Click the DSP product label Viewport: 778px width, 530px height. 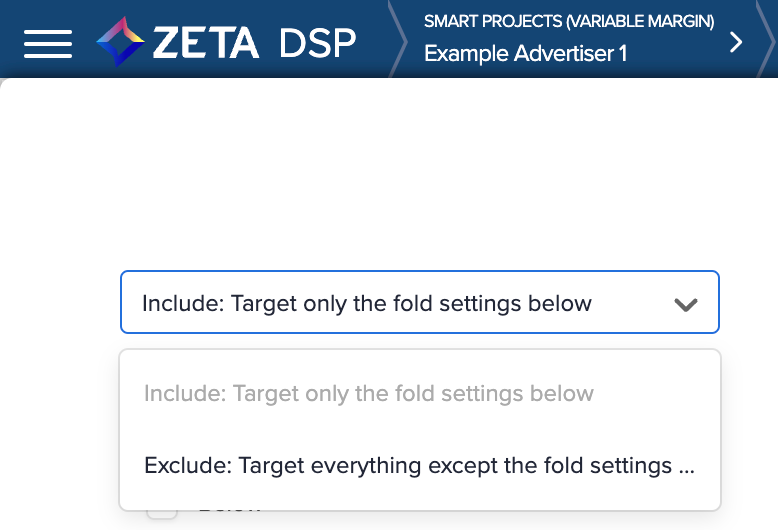[317, 42]
